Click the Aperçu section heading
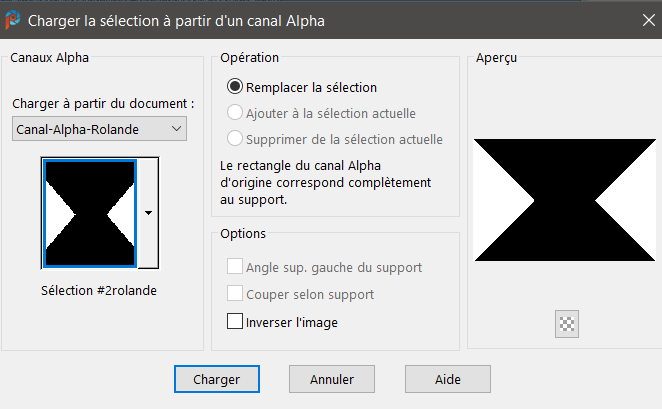 click(x=497, y=58)
